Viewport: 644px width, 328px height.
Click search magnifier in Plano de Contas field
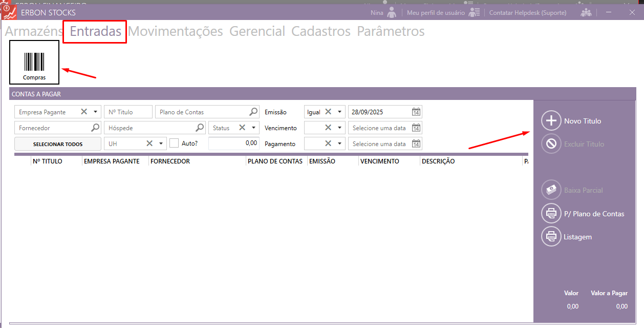pos(253,112)
